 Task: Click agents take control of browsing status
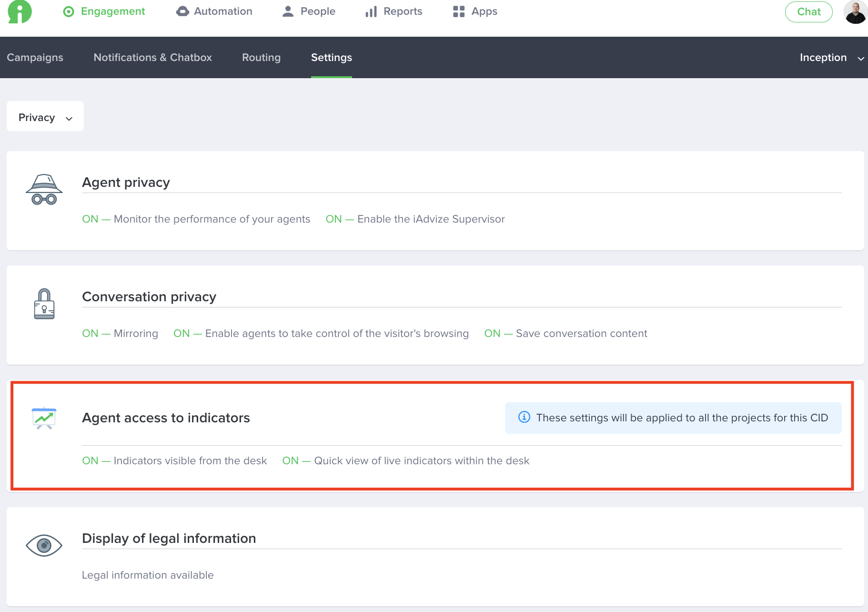tap(321, 333)
